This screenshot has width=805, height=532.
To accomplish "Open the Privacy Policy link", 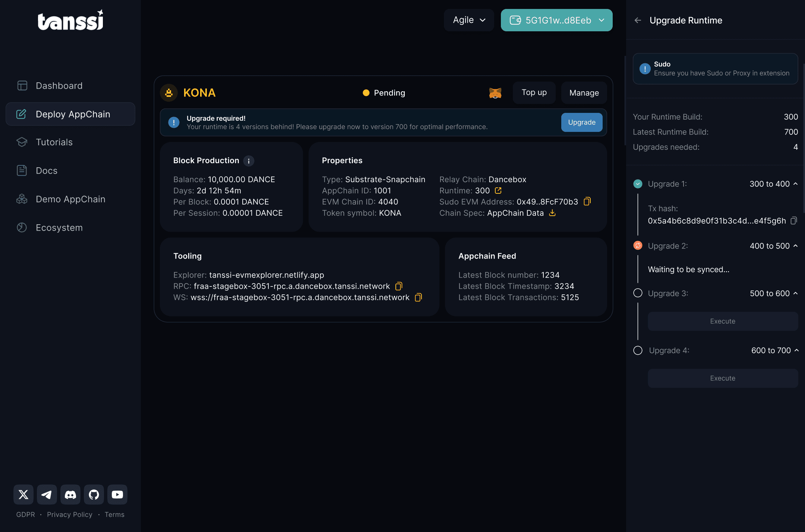I will (70, 514).
